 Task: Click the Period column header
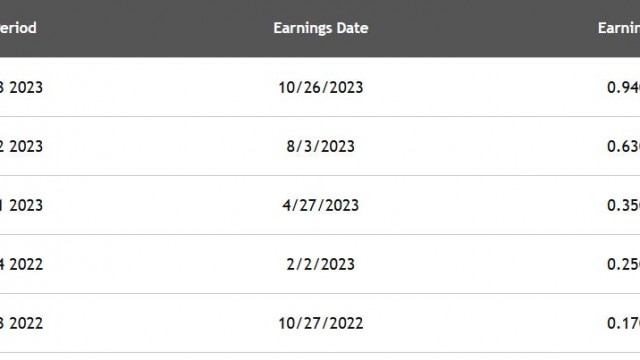tap(18, 28)
